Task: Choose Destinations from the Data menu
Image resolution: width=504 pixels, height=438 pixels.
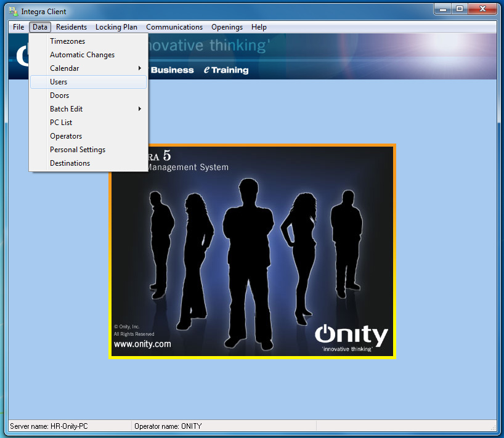Action: pyautogui.click(x=70, y=163)
